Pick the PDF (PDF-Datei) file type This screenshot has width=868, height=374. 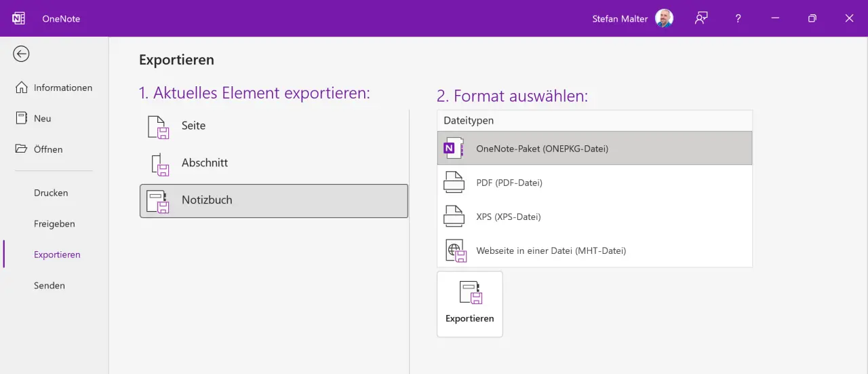(594, 183)
